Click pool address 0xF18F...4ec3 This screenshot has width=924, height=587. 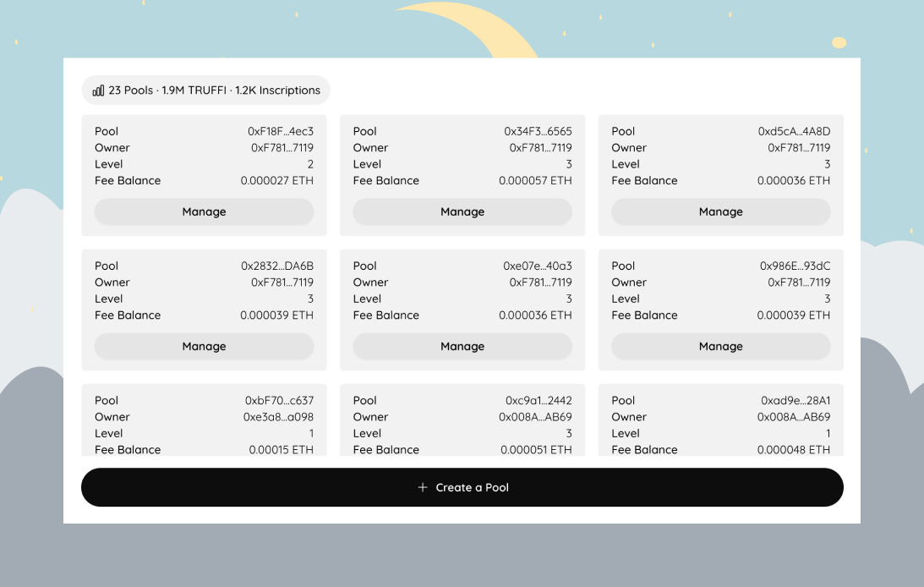point(281,131)
